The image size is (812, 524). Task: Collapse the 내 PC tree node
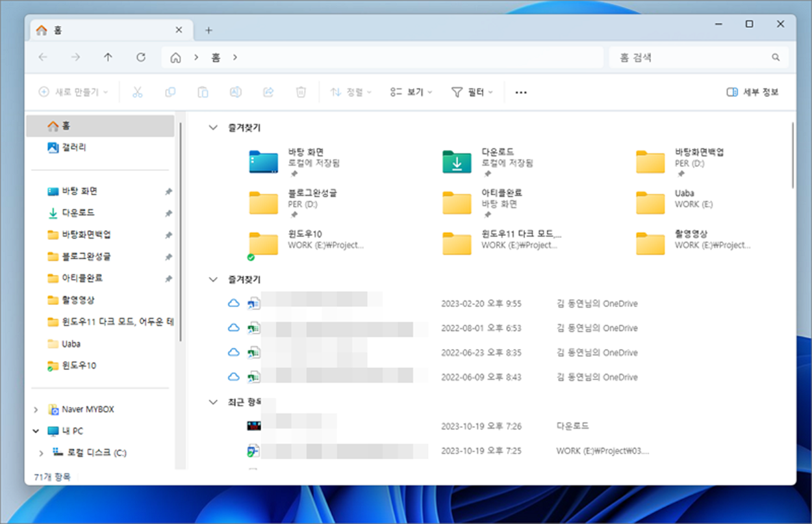pyautogui.click(x=36, y=431)
